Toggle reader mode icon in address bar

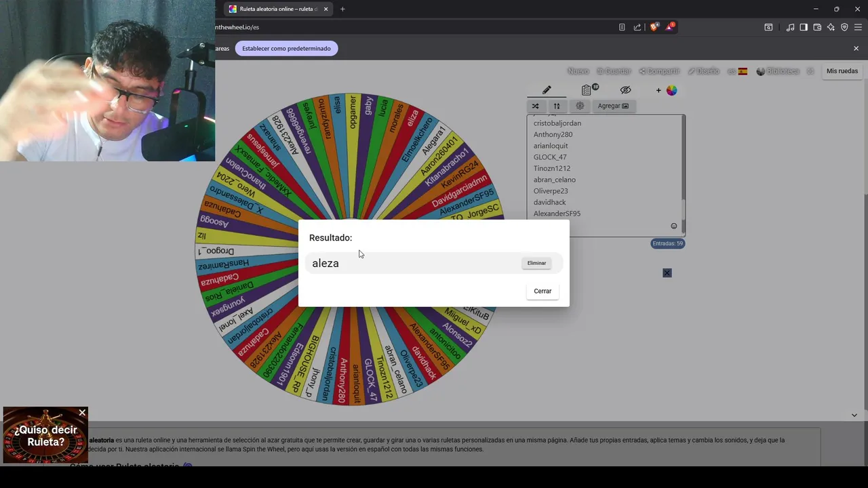622,27
